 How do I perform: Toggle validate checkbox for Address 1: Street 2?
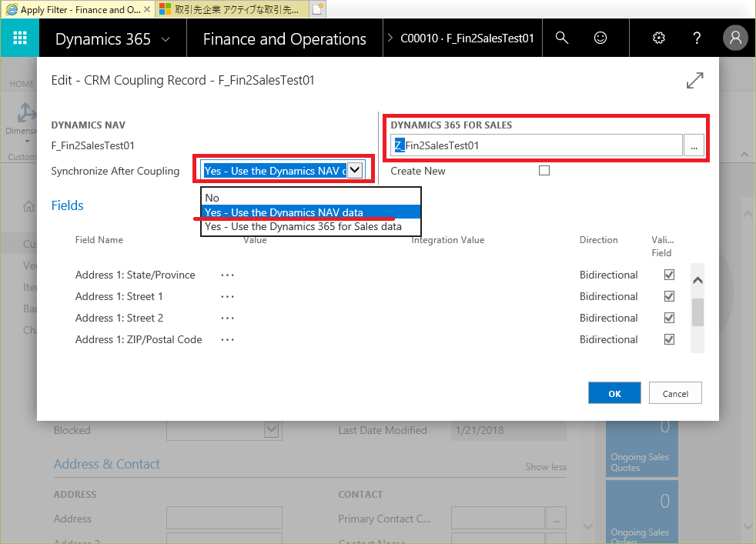[x=669, y=318]
